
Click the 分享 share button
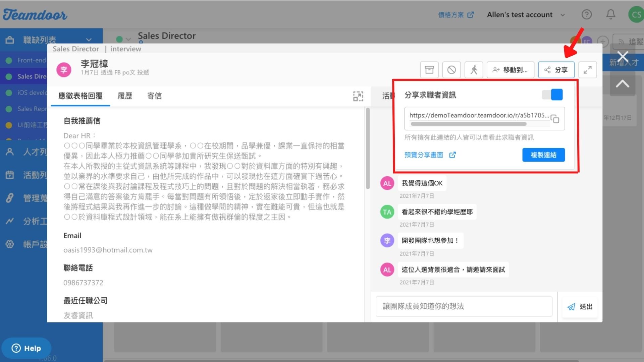(556, 70)
